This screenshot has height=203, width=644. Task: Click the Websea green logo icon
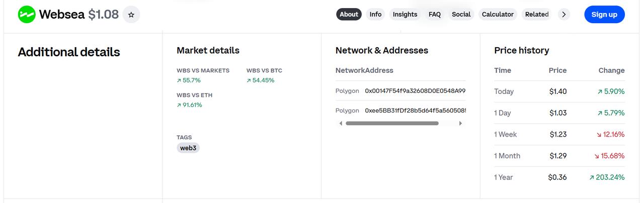[x=27, y=15]
